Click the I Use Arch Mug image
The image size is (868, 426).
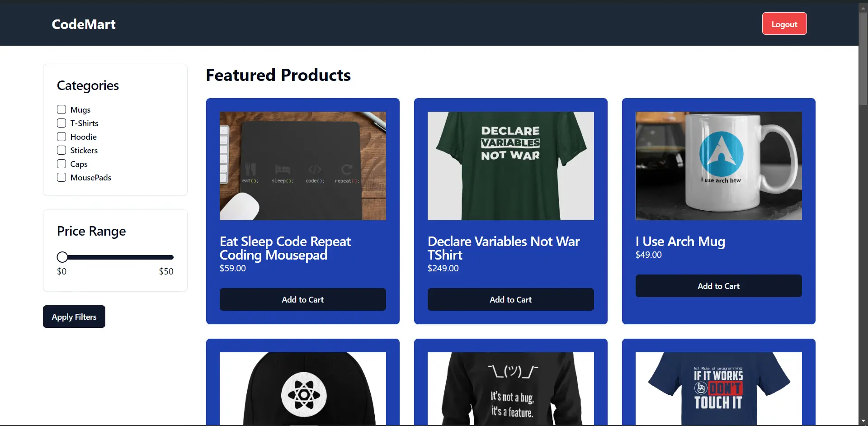tap(718, 166)
